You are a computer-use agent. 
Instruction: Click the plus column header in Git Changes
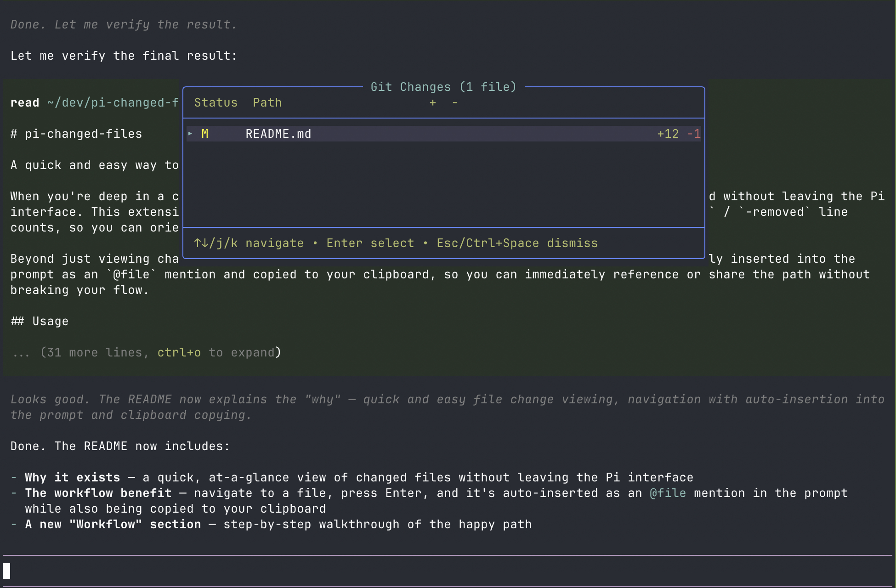tap(432, 102)
